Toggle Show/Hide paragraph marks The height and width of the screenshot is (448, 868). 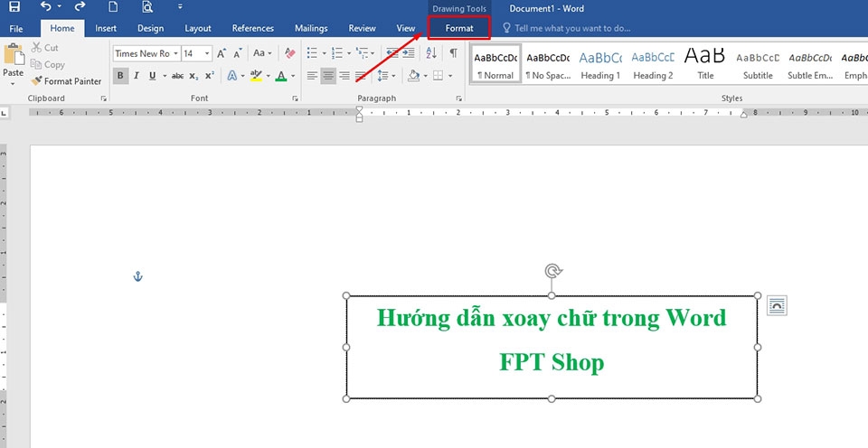point(453,53)
